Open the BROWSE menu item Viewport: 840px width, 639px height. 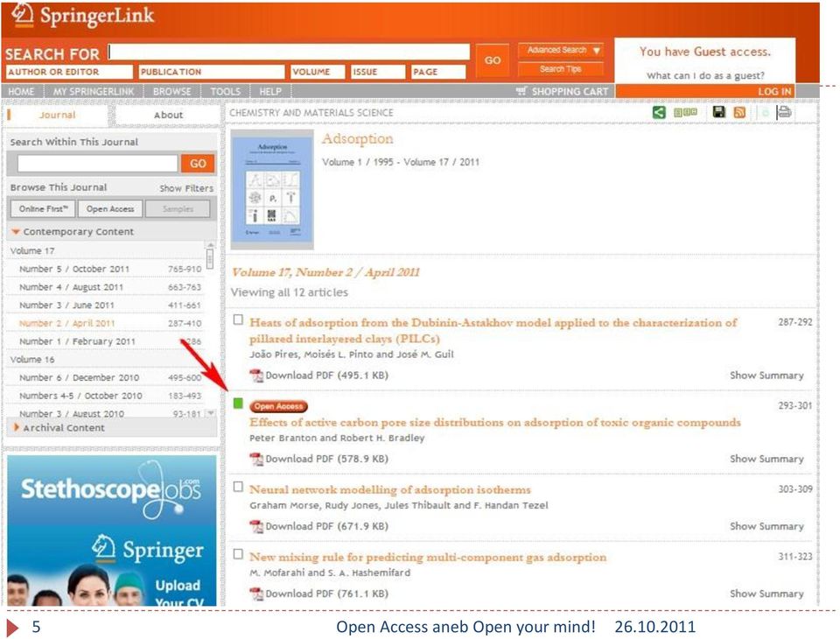coord(172,91)
